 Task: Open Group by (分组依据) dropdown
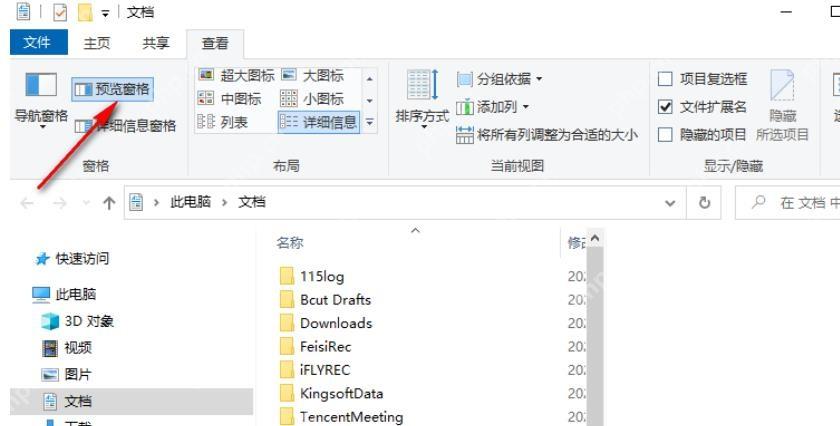coord(499,79)
